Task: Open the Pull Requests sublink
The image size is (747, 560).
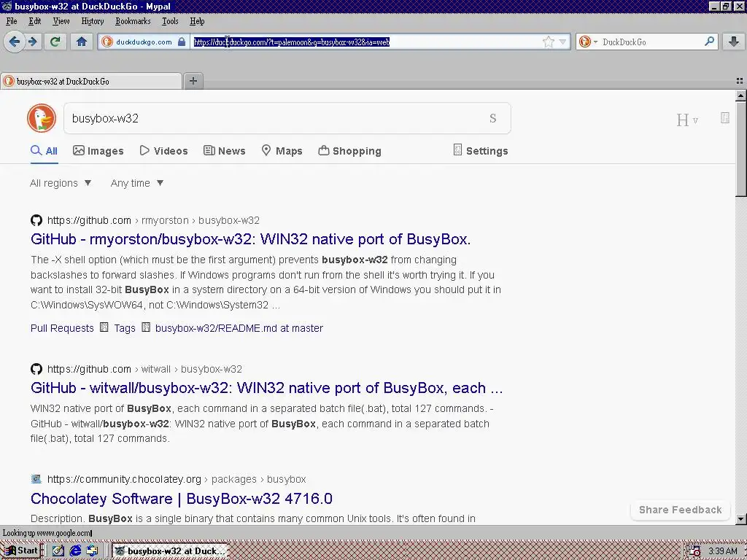Action: click(x=62, y=328)
